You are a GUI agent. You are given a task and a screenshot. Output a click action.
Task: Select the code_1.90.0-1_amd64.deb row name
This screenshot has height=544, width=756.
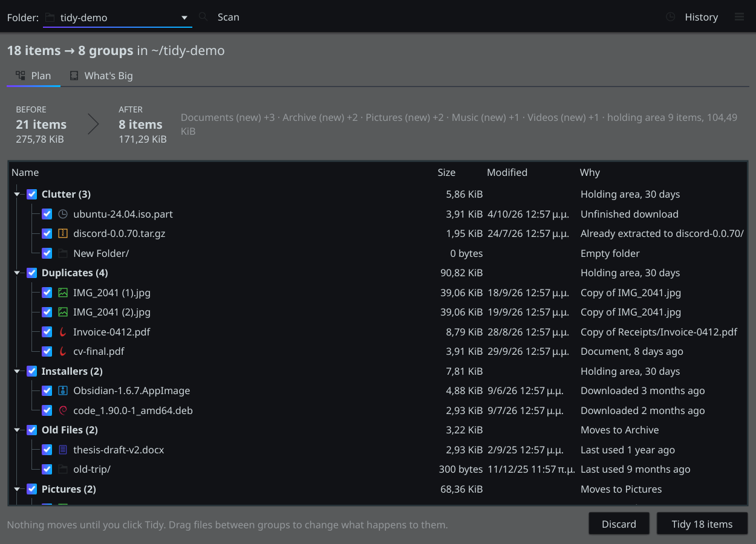coord(133,410)
